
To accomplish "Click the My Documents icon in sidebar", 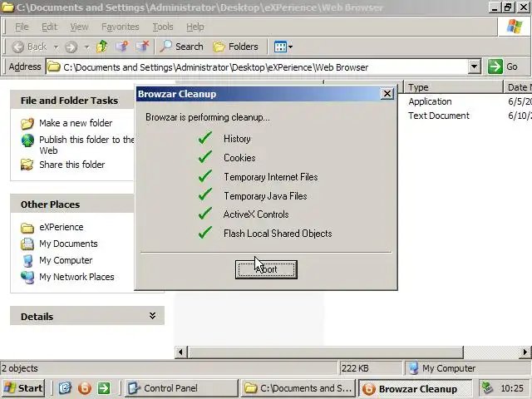I will pos(27,244).
